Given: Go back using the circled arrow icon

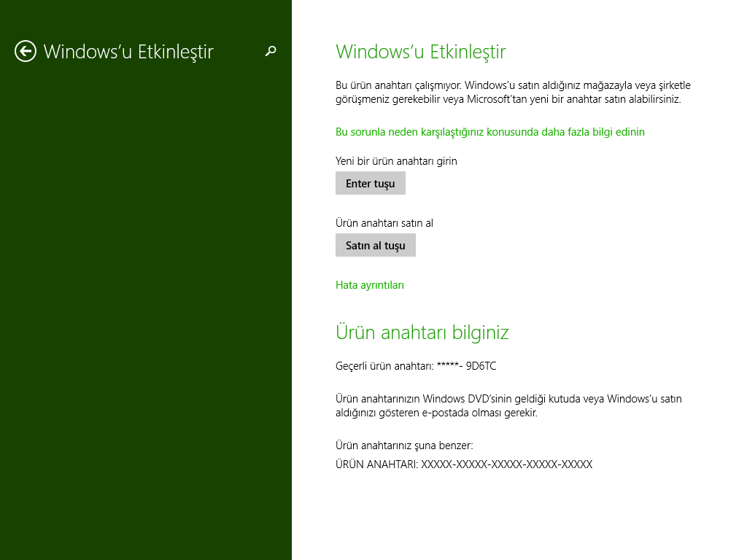Looking at the screenshot, I should [26, 52].
